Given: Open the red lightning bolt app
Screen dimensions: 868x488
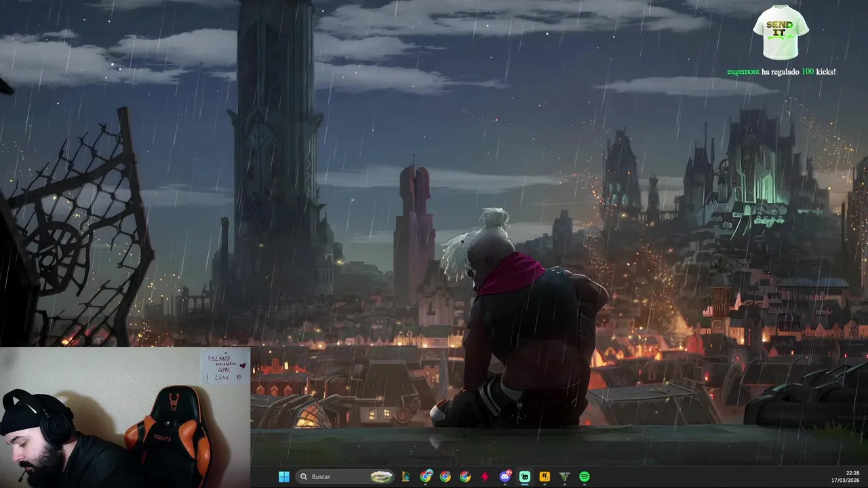Looking at the screenshot, I should pyautogui.click(x=485, y=476).
